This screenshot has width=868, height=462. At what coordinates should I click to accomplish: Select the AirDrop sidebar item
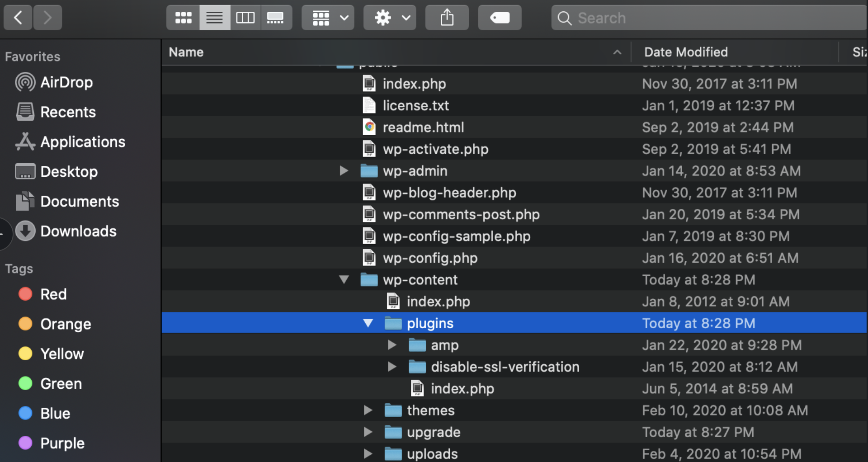(66, 82)
